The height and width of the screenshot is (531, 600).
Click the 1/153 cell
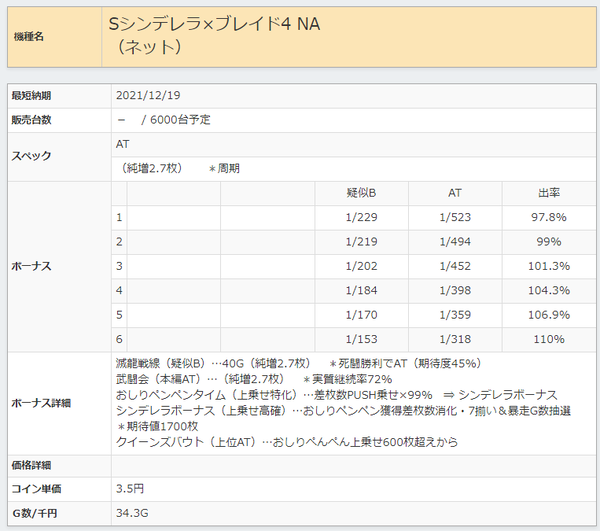[x=361, y=339]
